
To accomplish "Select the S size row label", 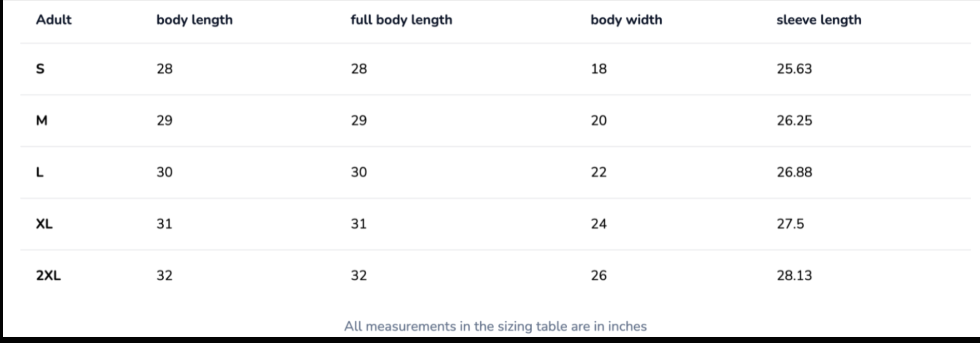I will [40, 69].
